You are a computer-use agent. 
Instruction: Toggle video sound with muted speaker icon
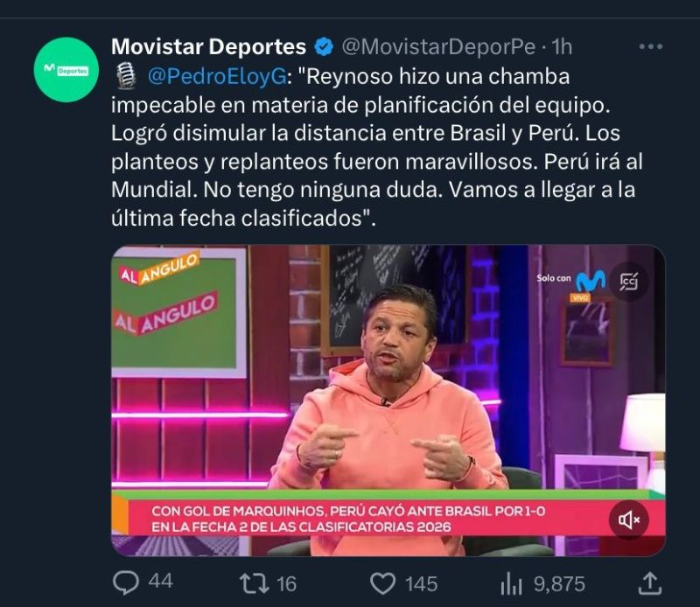(x=628, y=520)
